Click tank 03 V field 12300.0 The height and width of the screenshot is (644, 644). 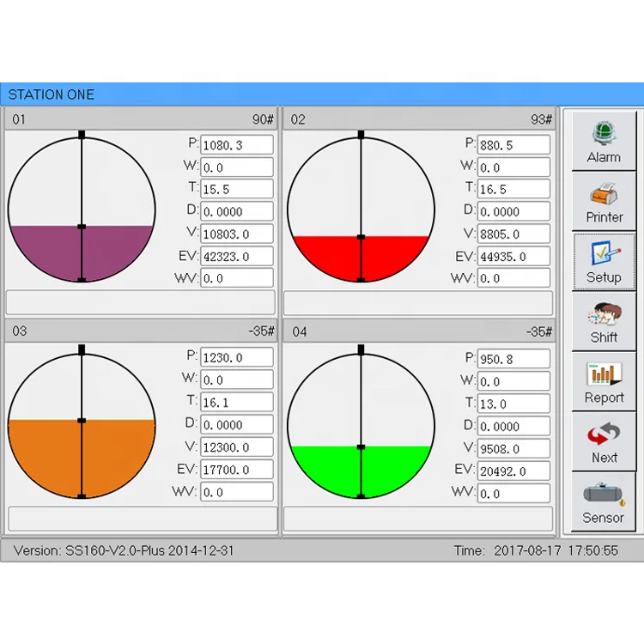(x=237, y=447)
